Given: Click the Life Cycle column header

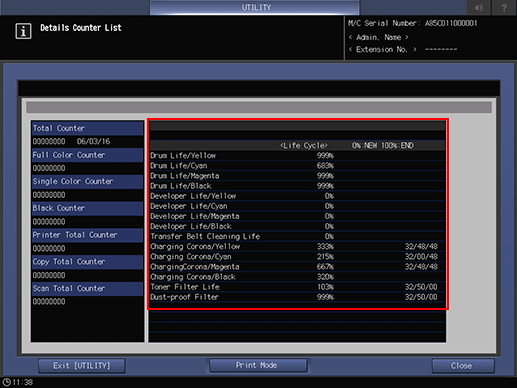Looking at the screenshot, I should pos(304,146).
